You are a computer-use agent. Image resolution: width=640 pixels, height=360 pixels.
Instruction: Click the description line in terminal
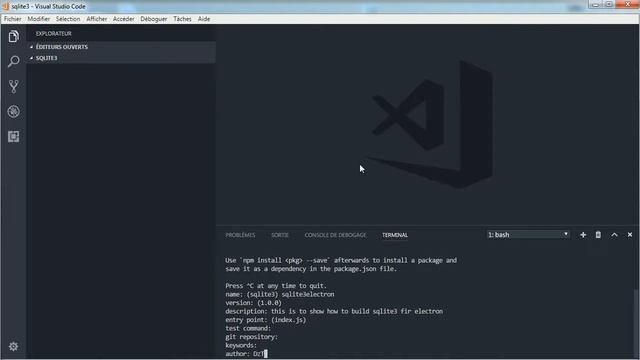(334, 311)
